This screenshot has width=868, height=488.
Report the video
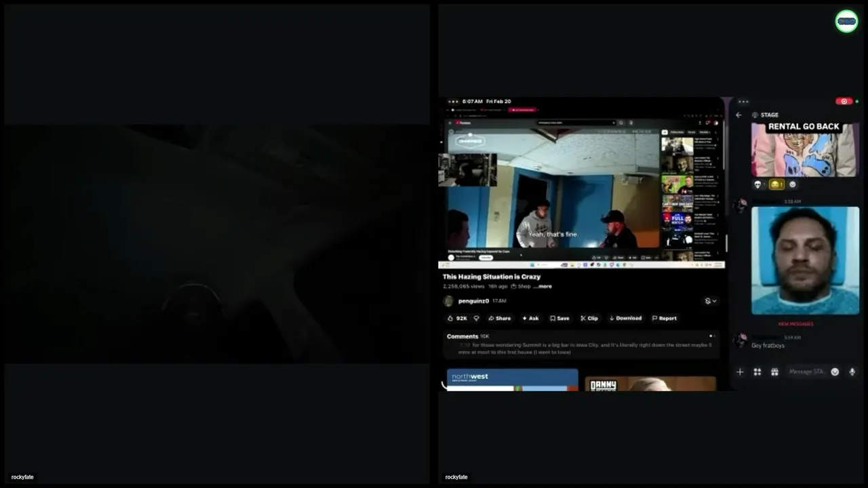click(665, 318)
